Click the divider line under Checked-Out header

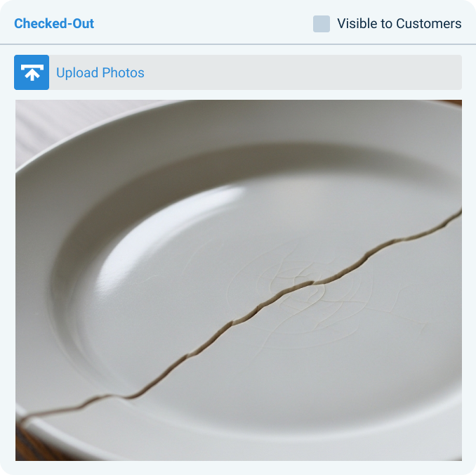[238, 44]
